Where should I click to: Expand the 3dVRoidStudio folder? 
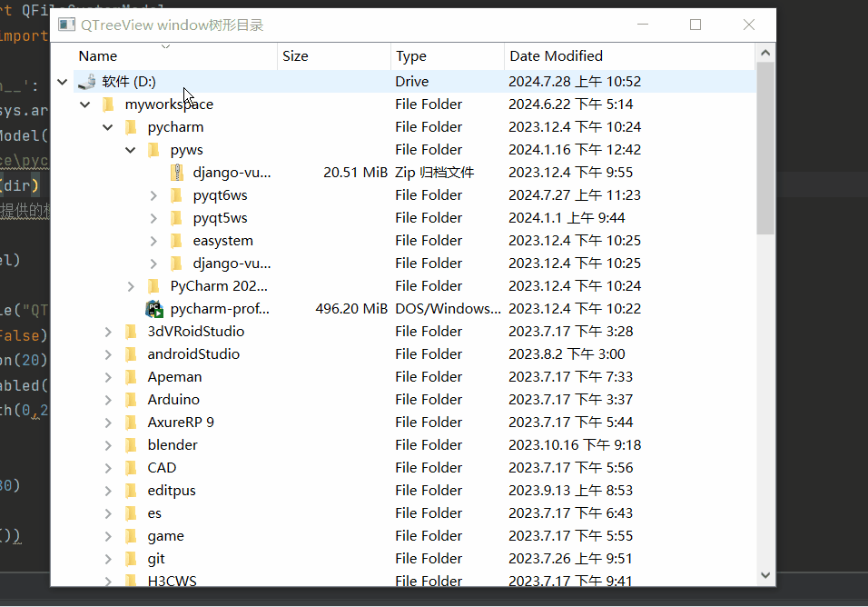pos(108,332)
